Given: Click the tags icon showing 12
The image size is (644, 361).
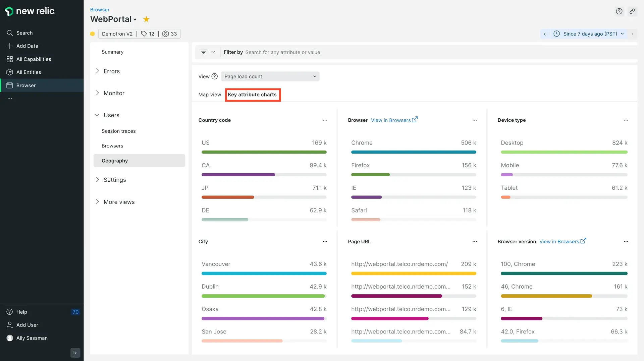Looking at the screenshot, I should [x=148, y=34].
